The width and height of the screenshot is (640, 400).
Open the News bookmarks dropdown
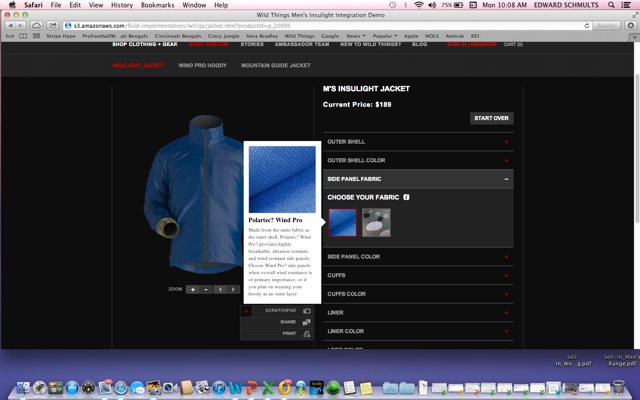click(356, 36)
